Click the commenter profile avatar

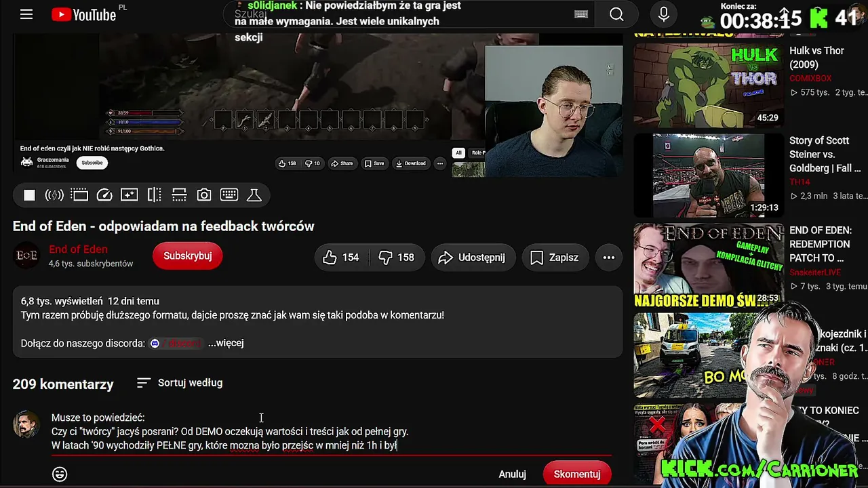(26, 424)
